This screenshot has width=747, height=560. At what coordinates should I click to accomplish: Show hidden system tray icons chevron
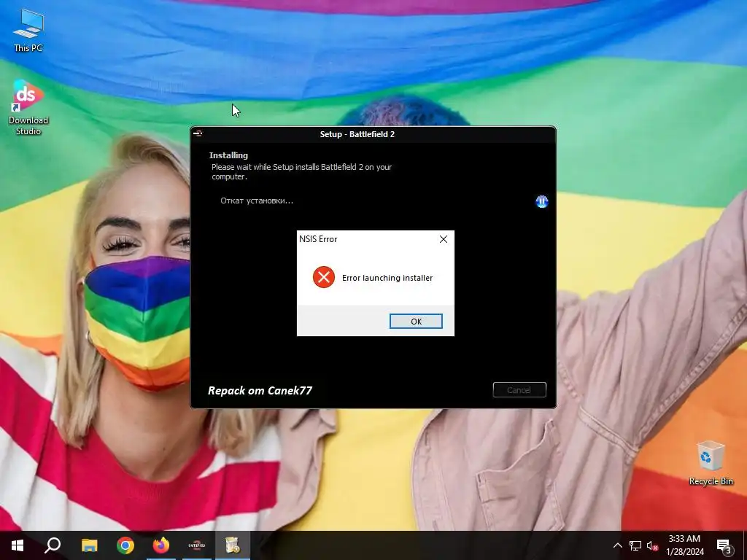(x=617, y=545)
